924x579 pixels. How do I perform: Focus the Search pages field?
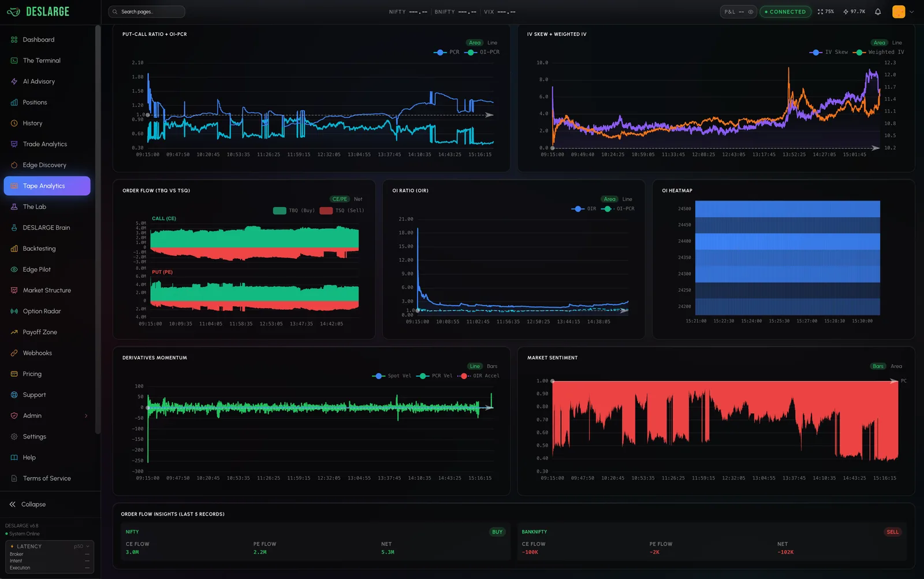(x=147, y=12)
